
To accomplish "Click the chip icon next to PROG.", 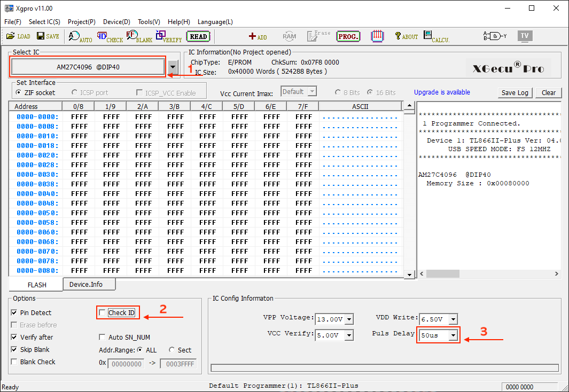I will [x=377, y=36].
